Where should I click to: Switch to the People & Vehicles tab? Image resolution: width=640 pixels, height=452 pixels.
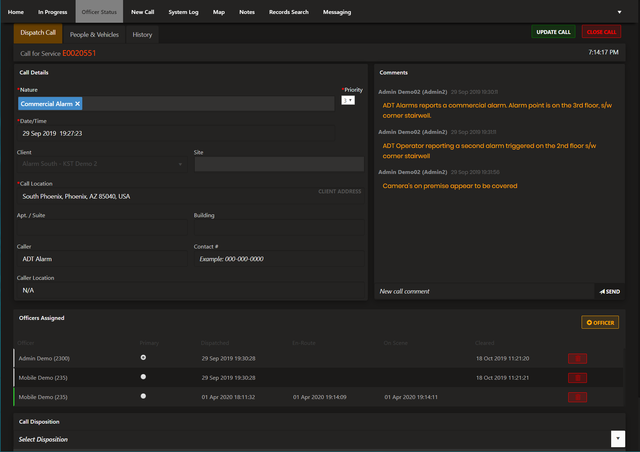[94, 34]
